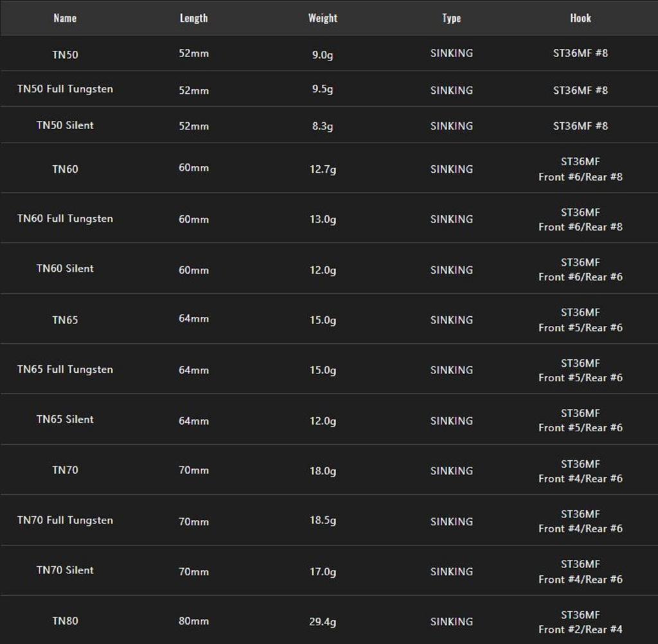
Task: Select the 80mm length value
Action: click(193, 622)
